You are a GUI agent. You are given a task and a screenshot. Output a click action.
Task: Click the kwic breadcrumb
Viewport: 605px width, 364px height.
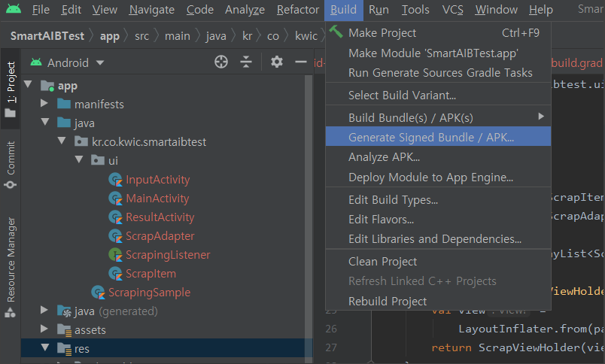pyautogui.click(x=306, y=36)
